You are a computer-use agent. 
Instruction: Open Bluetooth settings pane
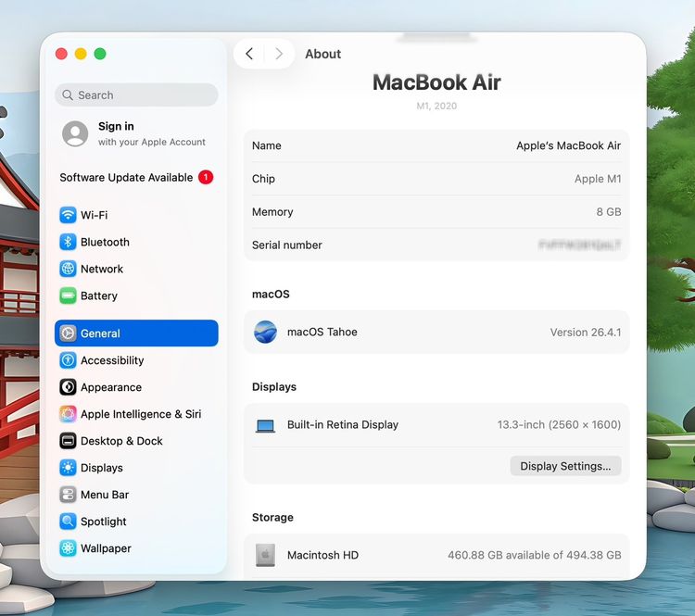pos(136,242)
